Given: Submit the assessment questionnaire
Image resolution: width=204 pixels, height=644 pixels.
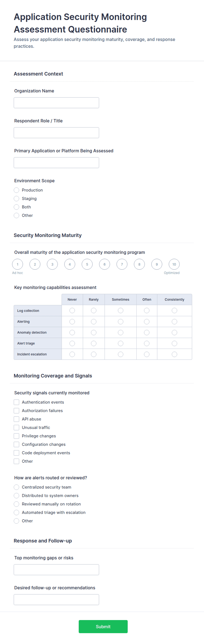Looking at the screenshot, I should tap(103, 626).
